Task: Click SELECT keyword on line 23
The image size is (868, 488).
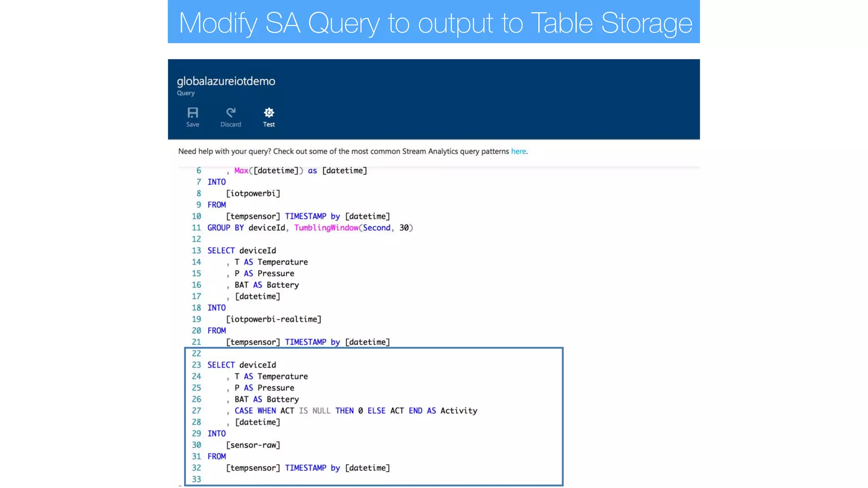Action: 221,365
